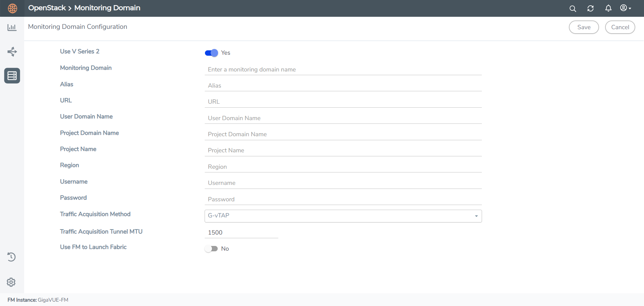Screen dimensions: 644x306
Task: Open the dashboard bar chart icon
Action: (12, 28)
